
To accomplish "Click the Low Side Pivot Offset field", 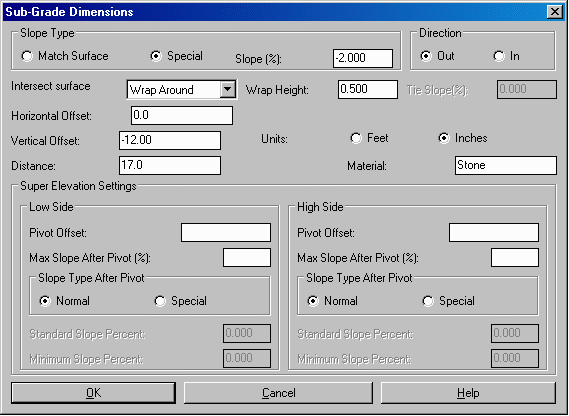I will coord(226,232).
